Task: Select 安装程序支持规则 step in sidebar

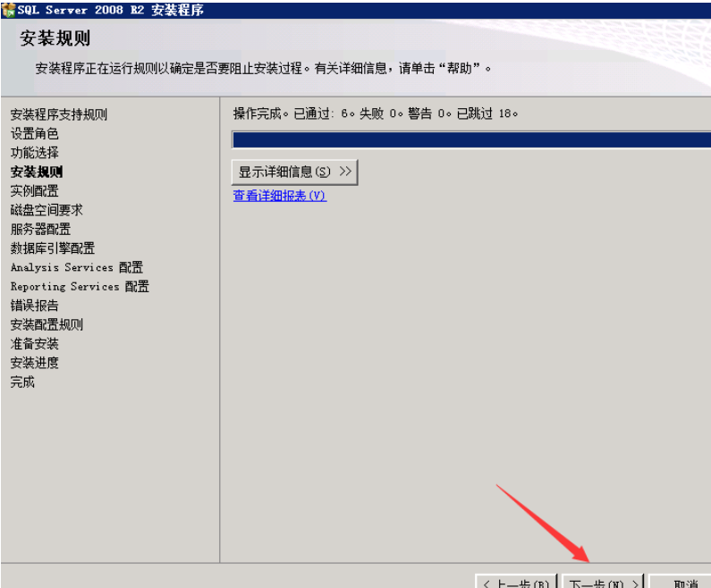Action: tap(59, 114)
